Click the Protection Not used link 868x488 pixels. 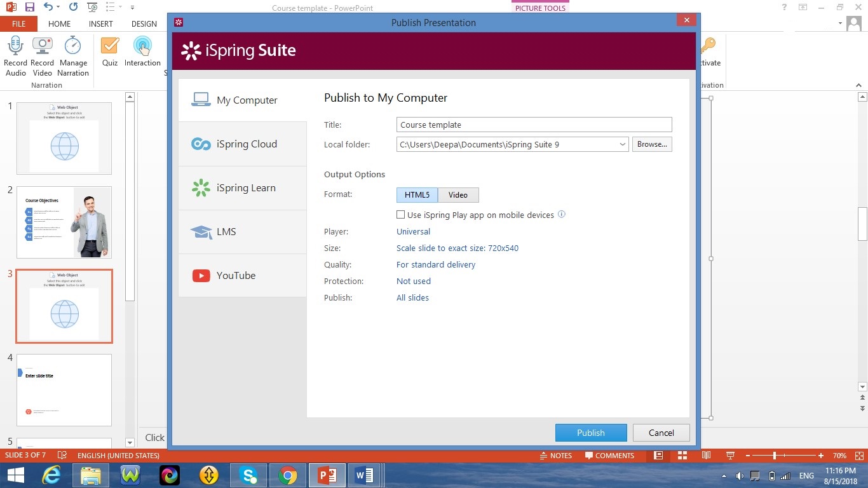click(414, 281)
